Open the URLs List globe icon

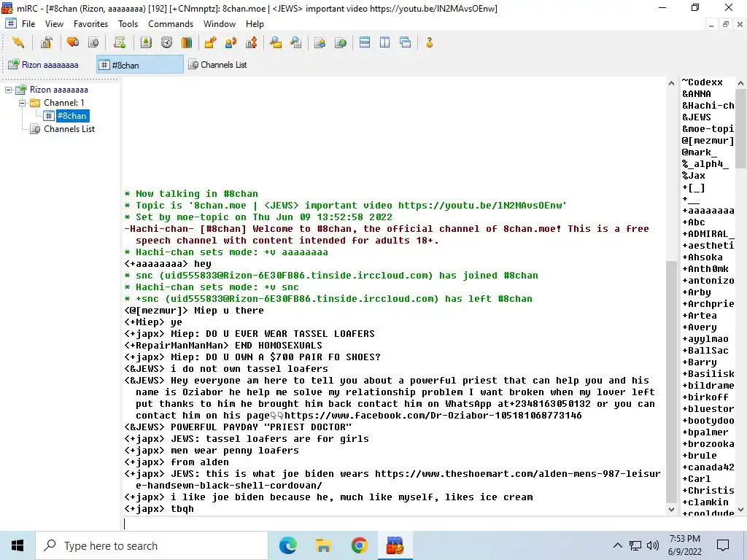point(341,43)
